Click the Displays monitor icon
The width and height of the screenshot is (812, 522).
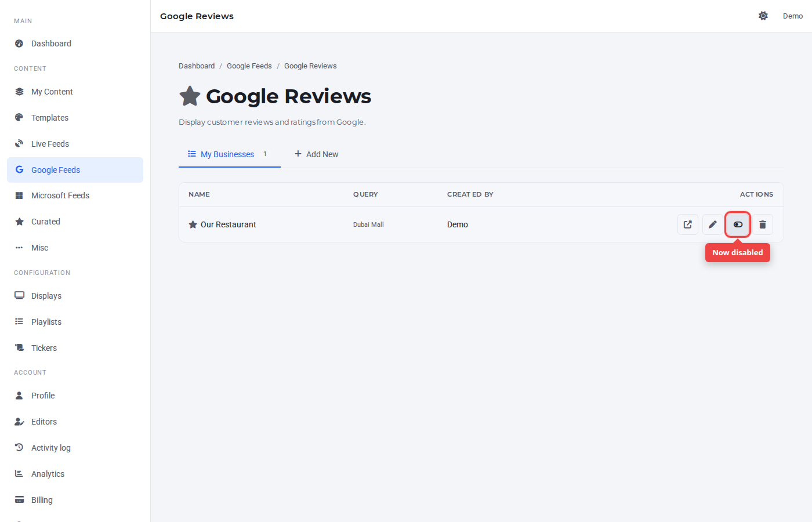pyautogui.click(x=19, y=296)
